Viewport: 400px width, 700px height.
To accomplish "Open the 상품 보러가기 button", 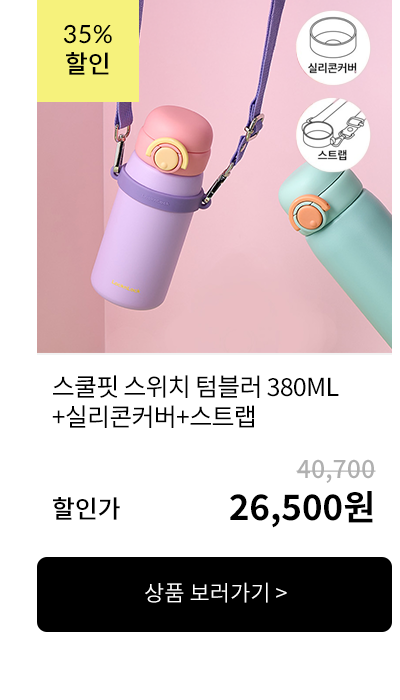I will tap(214, 594).
